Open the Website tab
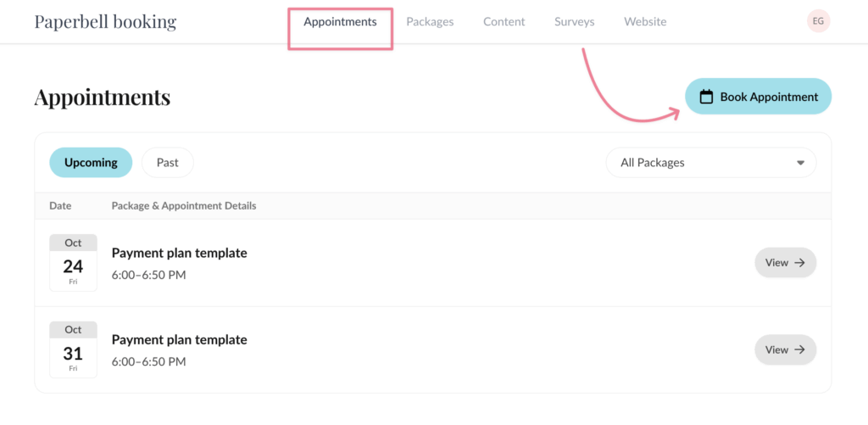 point(645,22)
